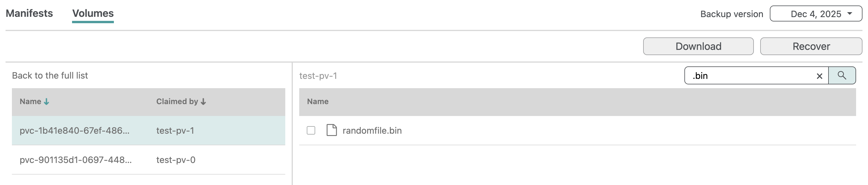Screen dimensions: 868x185
Task: Select volume row pvc-901135d1-0697-448...
Action: [76, 160]
